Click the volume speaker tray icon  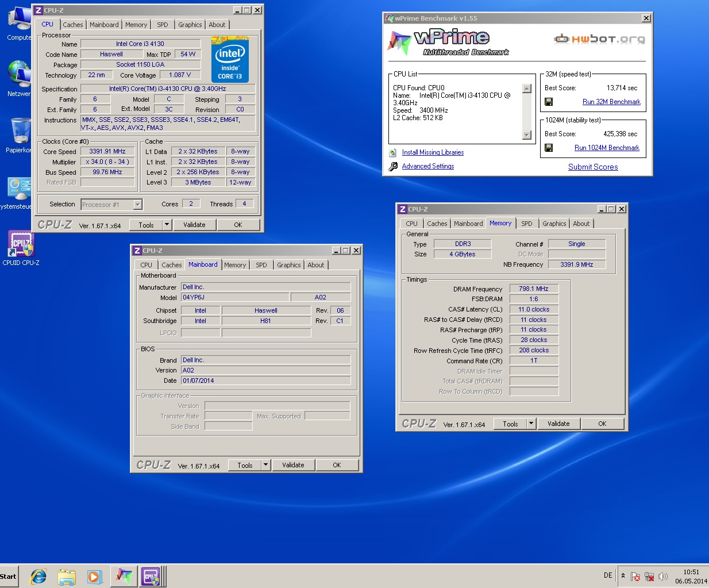click(x=663, y=577)
